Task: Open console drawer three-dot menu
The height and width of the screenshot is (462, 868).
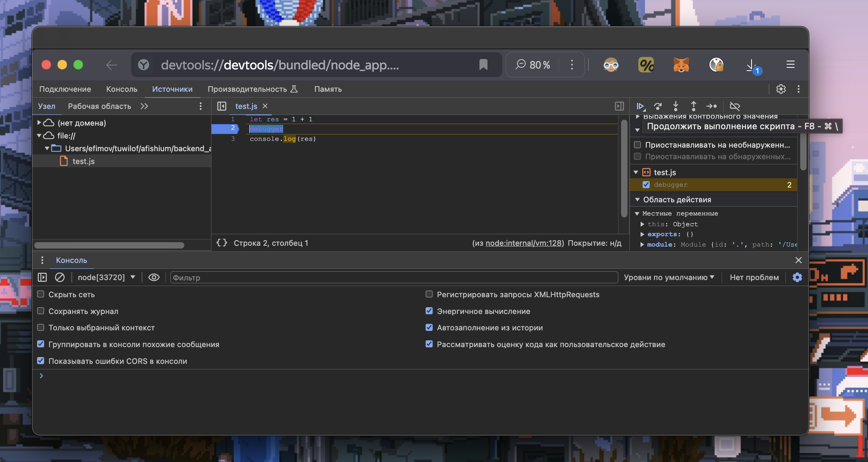Action: pyautogui.click(x=42, y=260)
